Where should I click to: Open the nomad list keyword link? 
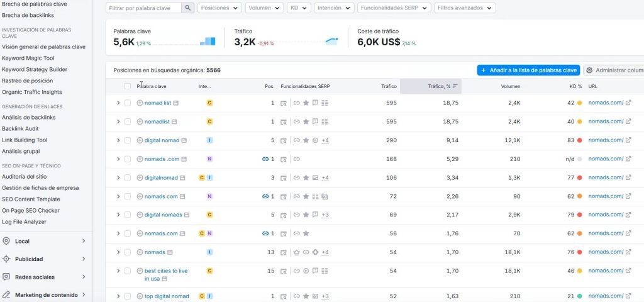point(158,103)
